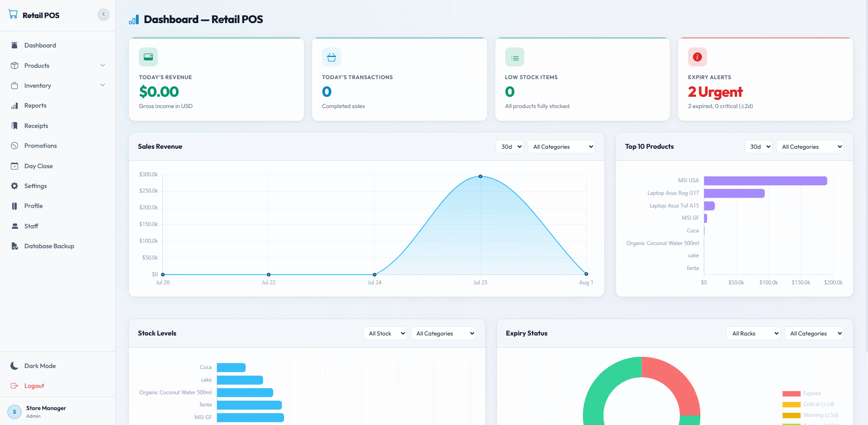The width and height of the screenshot is (868, 425).
Task: Open Top 10 Products 30d dropdown
Action: pos(759,146)
